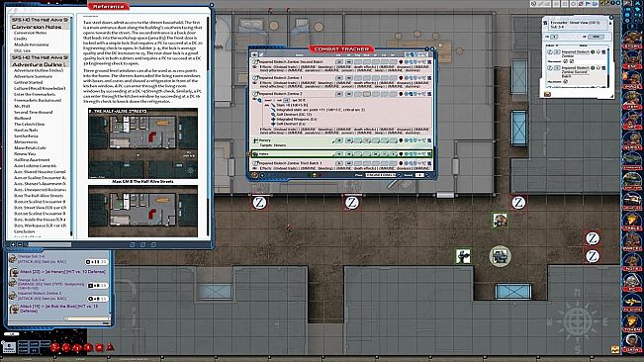The height and width of the screenshot is (362, 644).
Task: Select the second Z token on the street
Action: pos(352,203)
